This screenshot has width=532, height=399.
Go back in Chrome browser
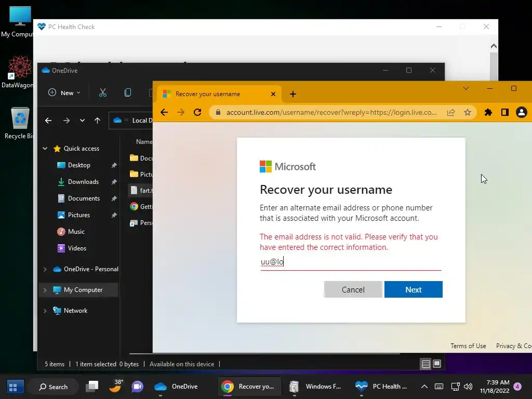[x=164, y=112]
